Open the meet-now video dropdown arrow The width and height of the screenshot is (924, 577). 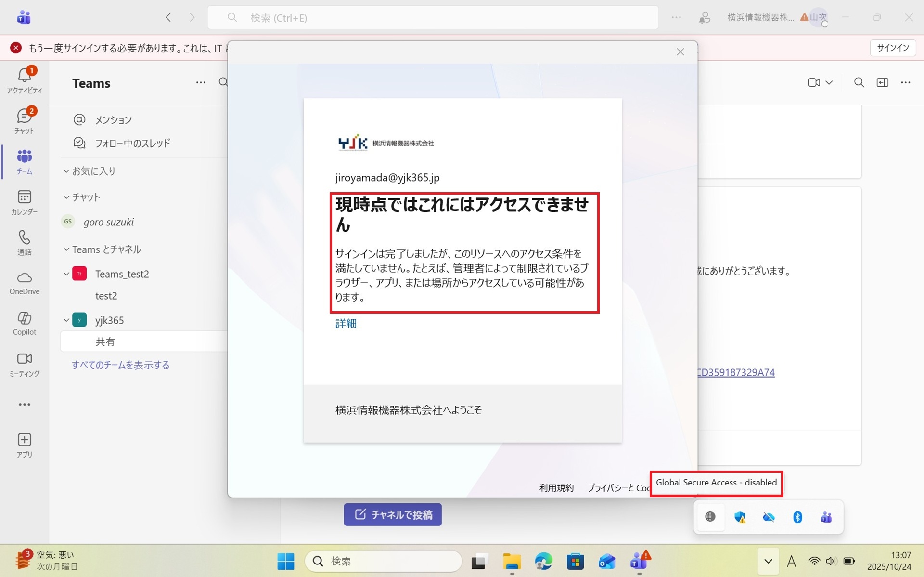pyautogui.click(x=829, y=83)
